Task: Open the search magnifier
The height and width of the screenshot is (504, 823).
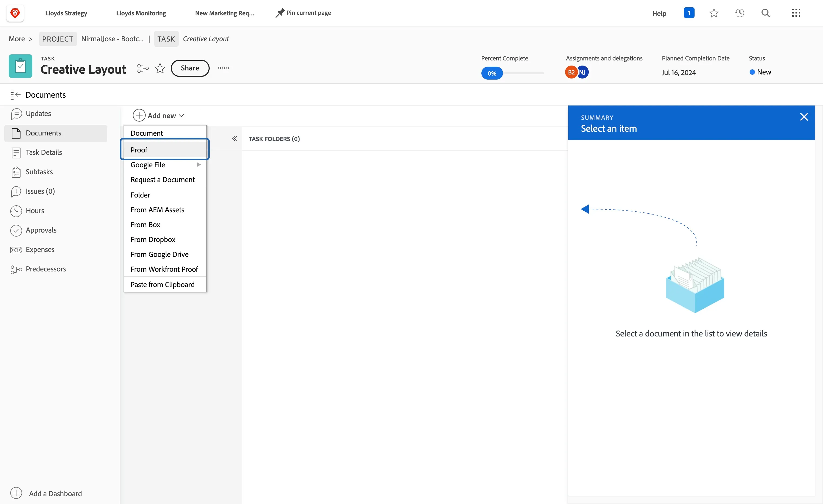Action: pyautogui.click(x=766, y=13)
